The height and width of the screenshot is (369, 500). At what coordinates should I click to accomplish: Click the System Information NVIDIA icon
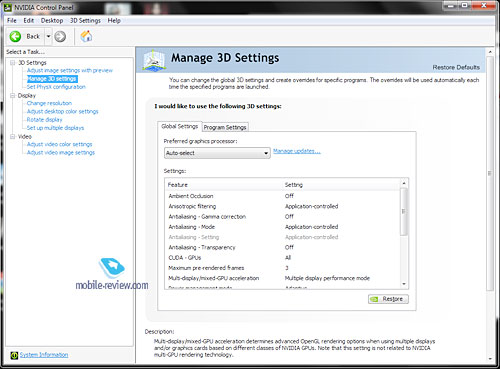[14, 355]
